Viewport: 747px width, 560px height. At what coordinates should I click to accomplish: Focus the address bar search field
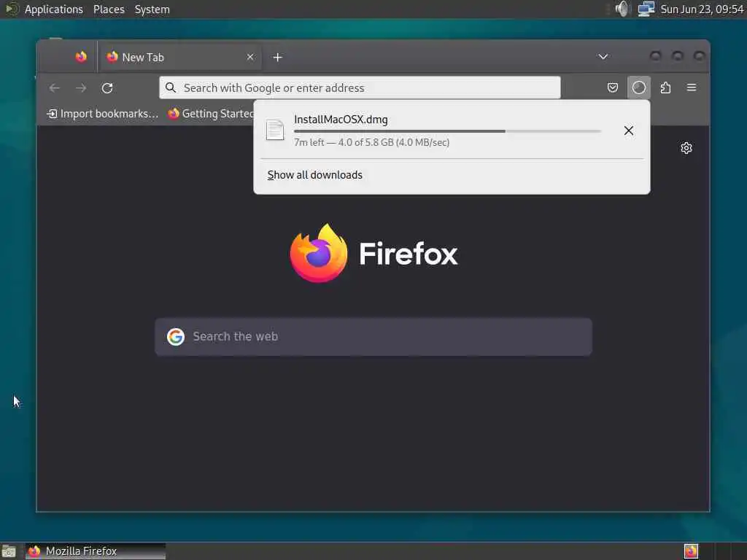click(x=360, y=87)
